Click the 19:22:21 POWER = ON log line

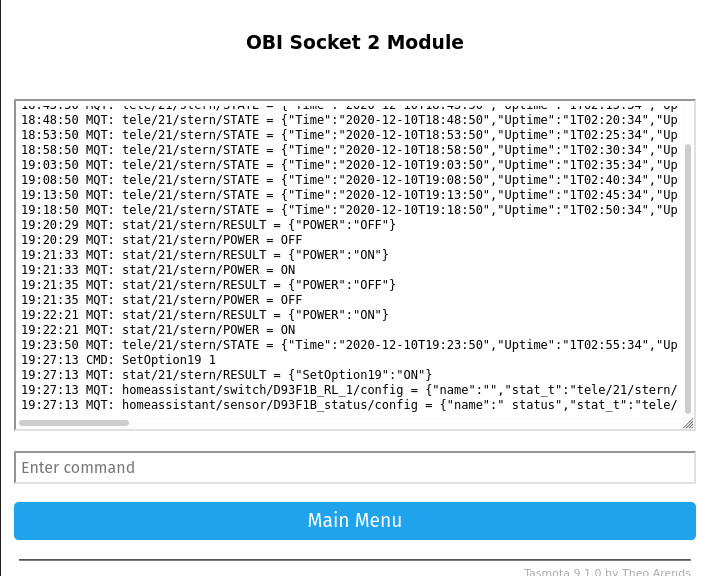[158, 330]
